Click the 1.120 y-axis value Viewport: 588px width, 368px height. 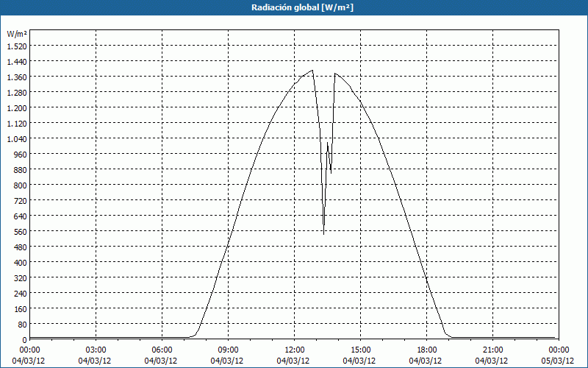17,124
